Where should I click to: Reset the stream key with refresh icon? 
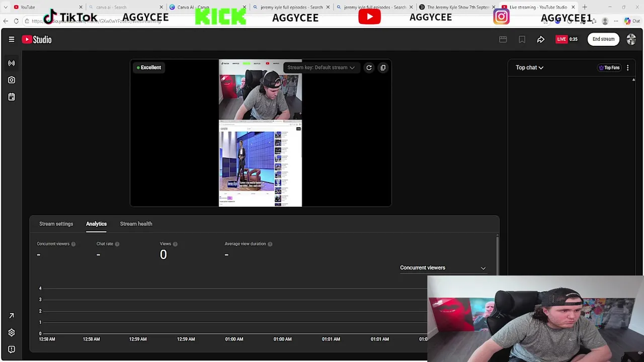[x=369, y=67]
